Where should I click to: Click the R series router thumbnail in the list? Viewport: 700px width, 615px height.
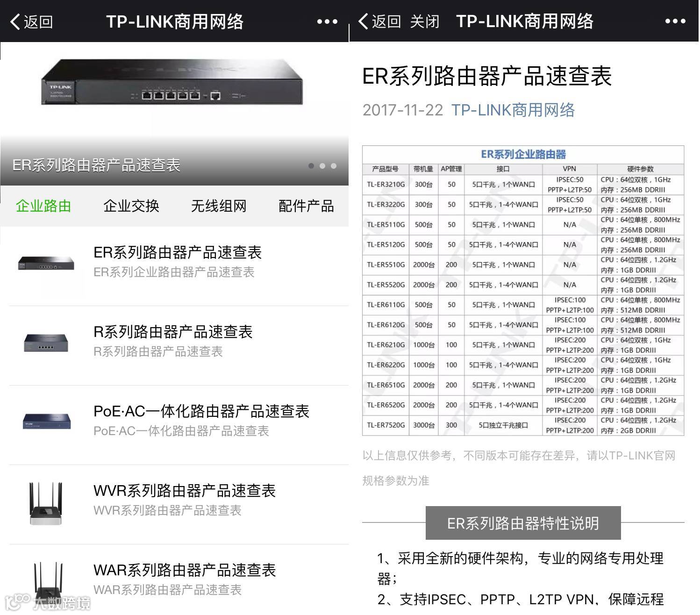point(46,343)
